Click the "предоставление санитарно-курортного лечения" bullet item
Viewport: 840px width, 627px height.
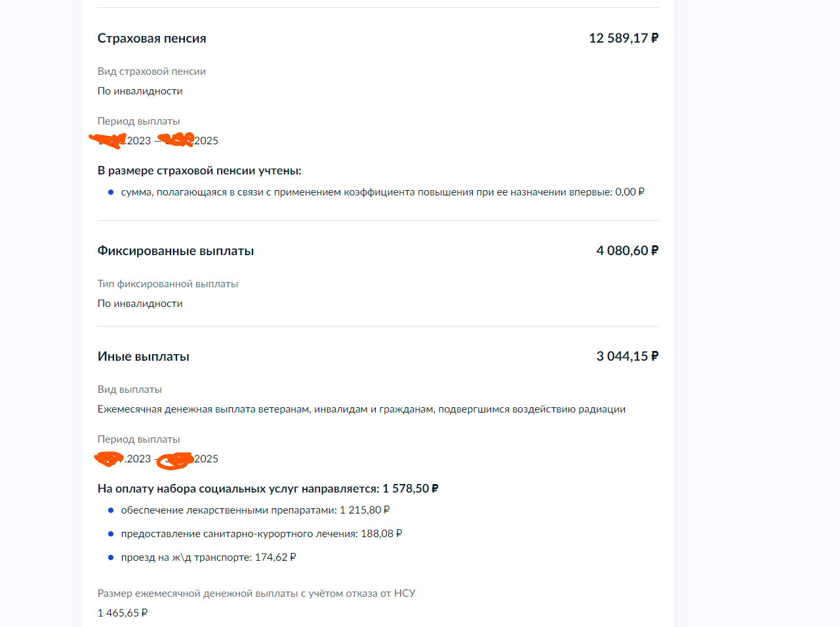(x=261, y=534)
